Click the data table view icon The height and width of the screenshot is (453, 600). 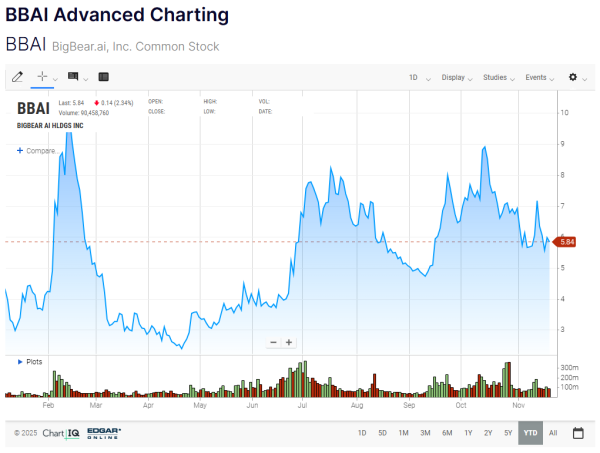[x=104, y=77]
